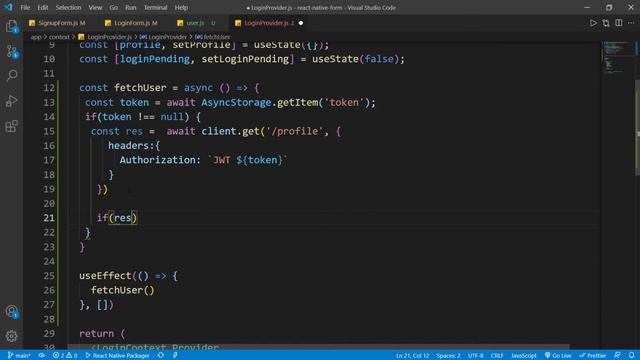
Task: Click the '/profile' string on line 15
Action: pyautogui.click(x=294, y=131)
